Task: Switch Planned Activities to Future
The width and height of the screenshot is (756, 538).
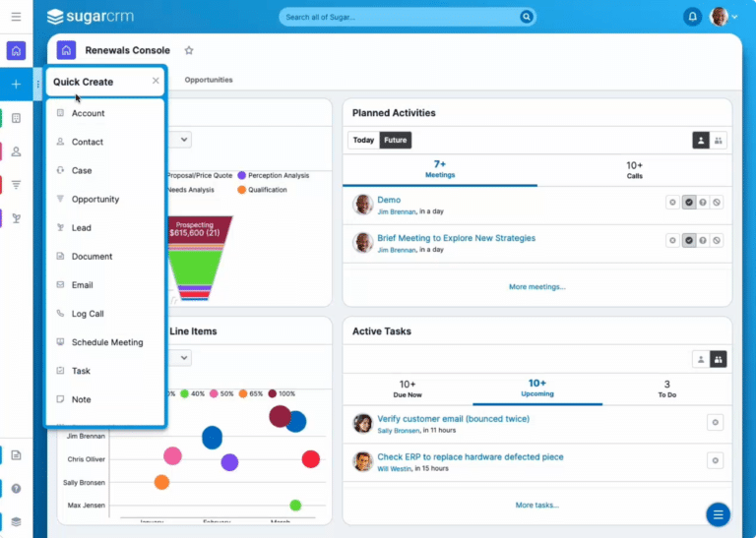Action: tap(396, 141)
